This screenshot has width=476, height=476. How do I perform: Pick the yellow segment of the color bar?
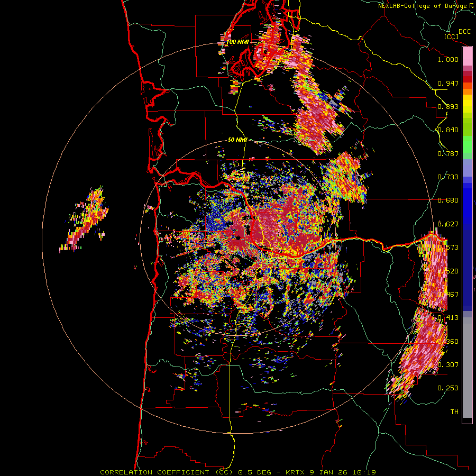[467, 104]
